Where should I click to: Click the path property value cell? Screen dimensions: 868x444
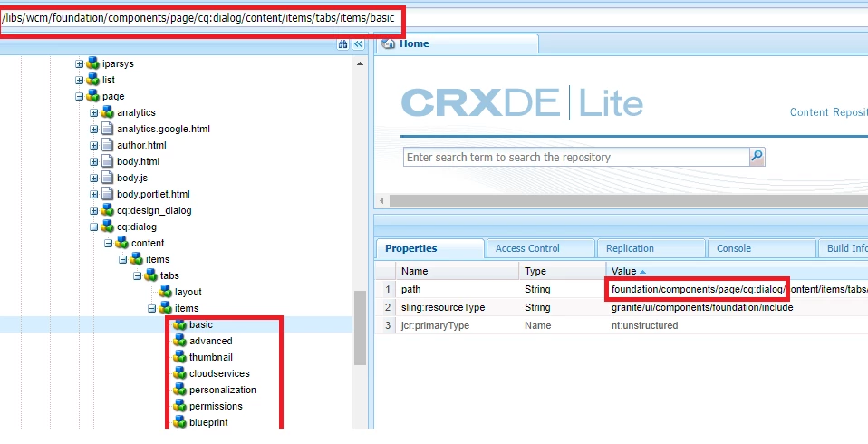(737, 289)
